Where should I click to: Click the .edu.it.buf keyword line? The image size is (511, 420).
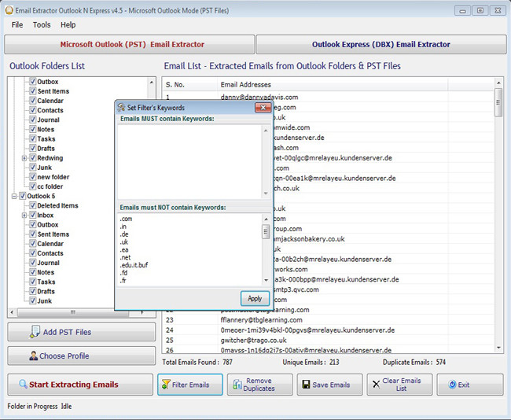click(x=134, y=265)
